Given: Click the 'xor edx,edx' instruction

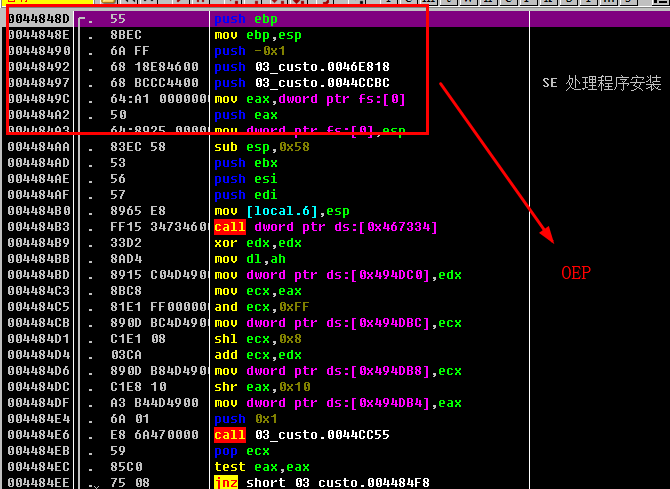Looking at the screenshot, I should [x=258, y=243].
